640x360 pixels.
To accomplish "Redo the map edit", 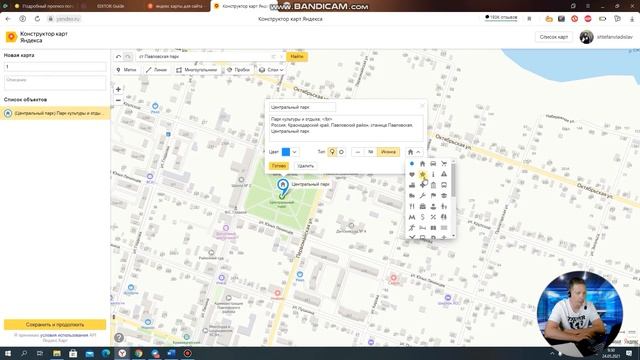I will [128, 57].
